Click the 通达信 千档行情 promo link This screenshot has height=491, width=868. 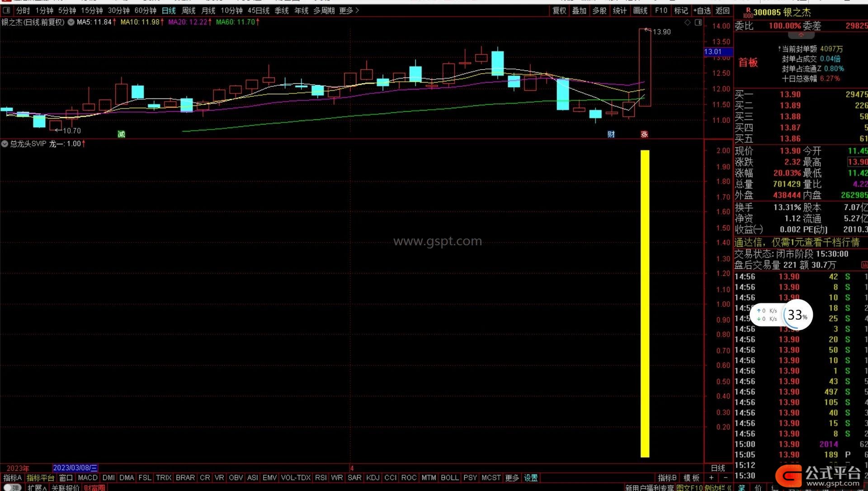point(797,243)
